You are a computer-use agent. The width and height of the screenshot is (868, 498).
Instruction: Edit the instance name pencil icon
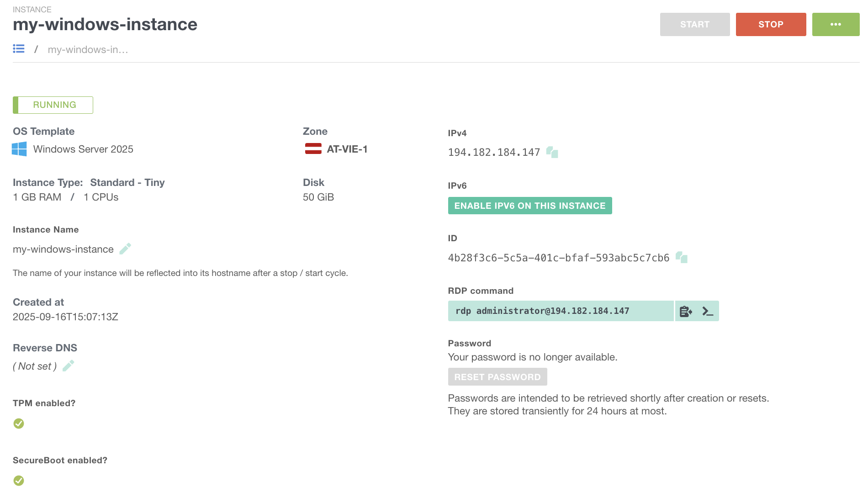coord(125,249)
